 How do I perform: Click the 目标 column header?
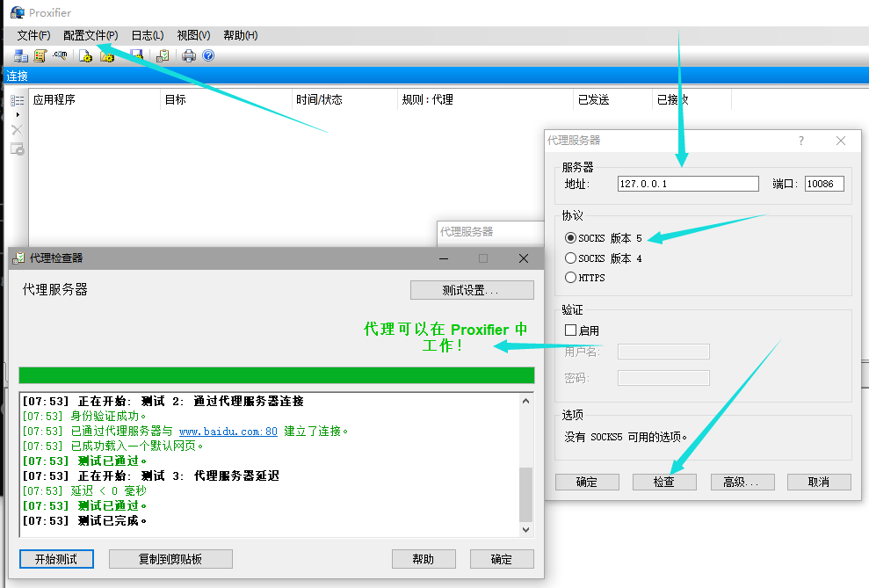click(x=226, y=99)
